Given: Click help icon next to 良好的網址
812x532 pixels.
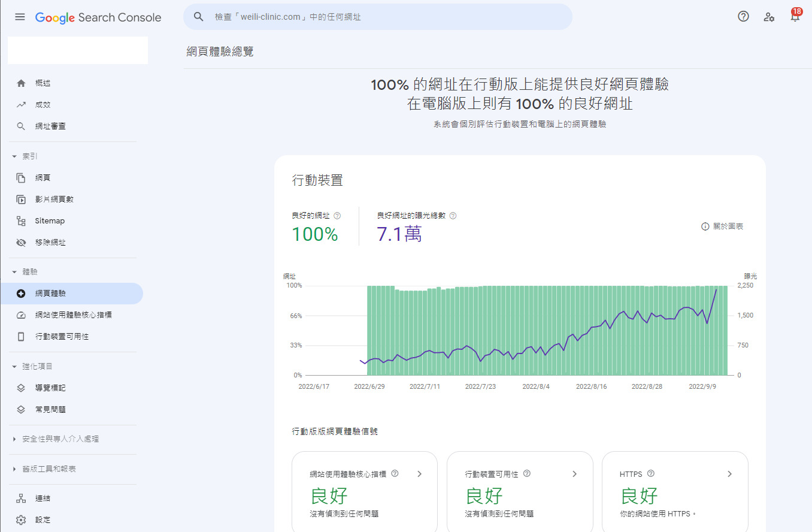Looking at the screenshot, I should click(x=337, y=216).
